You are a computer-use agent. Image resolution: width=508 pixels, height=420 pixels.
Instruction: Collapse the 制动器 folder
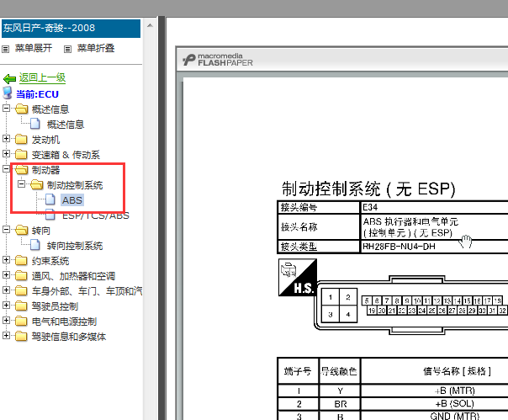[6, 168]
